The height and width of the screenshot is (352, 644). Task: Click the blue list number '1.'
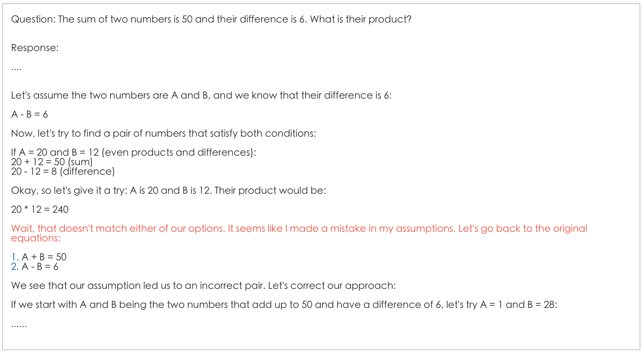(x=15, y=257)
